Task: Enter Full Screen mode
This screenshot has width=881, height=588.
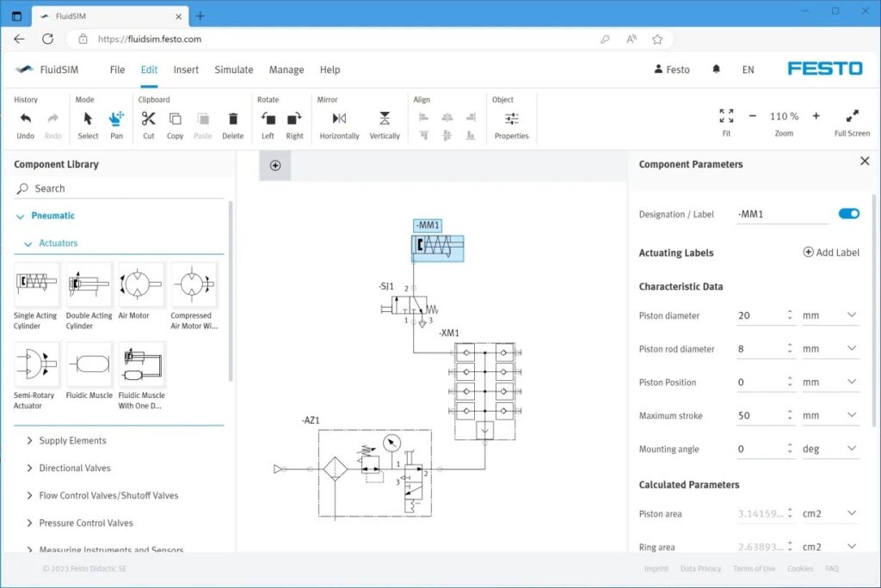Action: click(x=853, y=116)
